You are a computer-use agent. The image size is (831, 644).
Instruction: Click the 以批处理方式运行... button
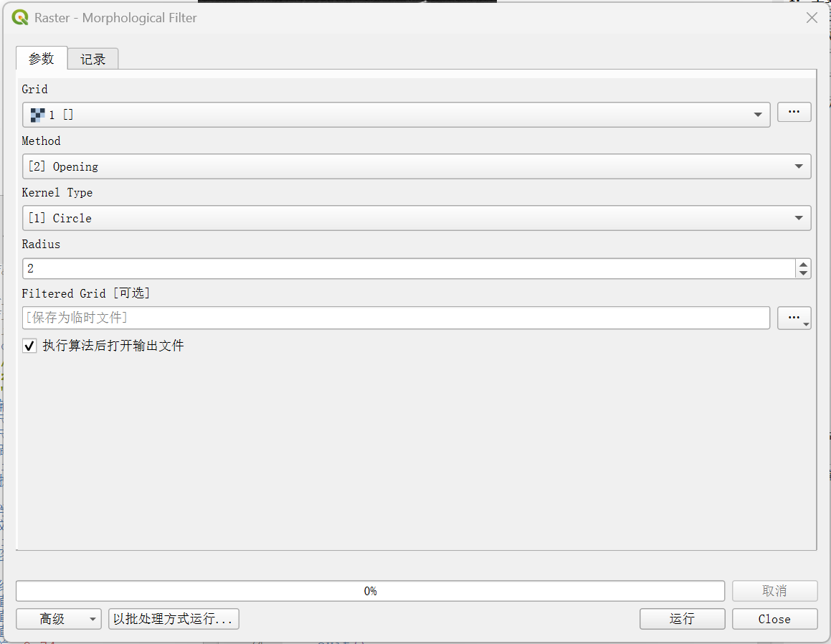(174, 619)
